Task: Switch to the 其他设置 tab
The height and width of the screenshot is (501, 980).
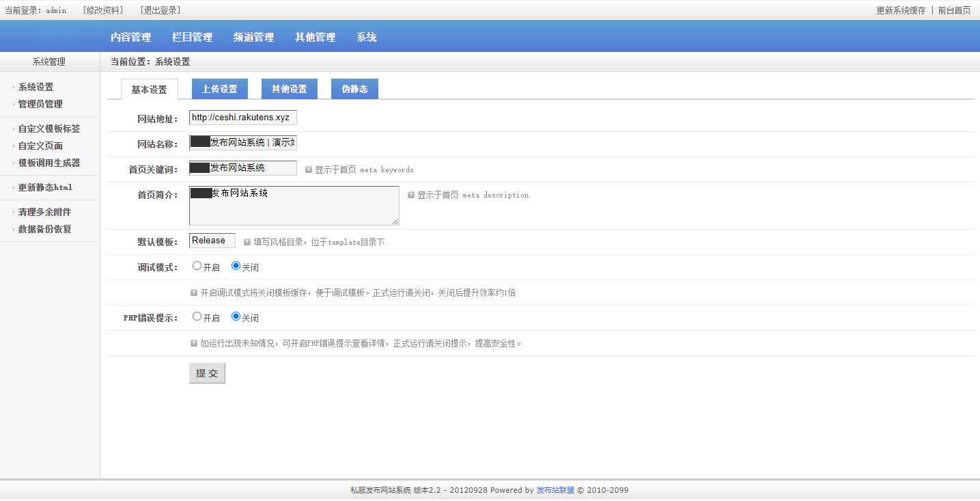Action: tap(290, 89)
